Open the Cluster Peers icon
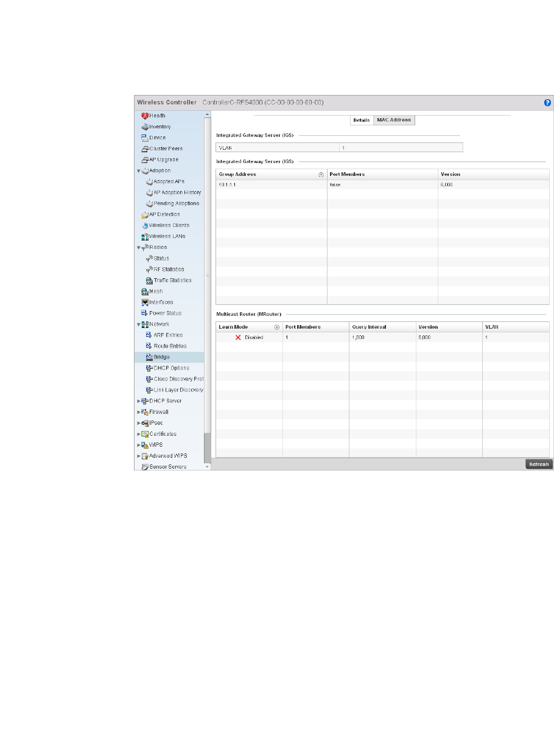Viewport: 554px width, 756px height. coord(145,149)
